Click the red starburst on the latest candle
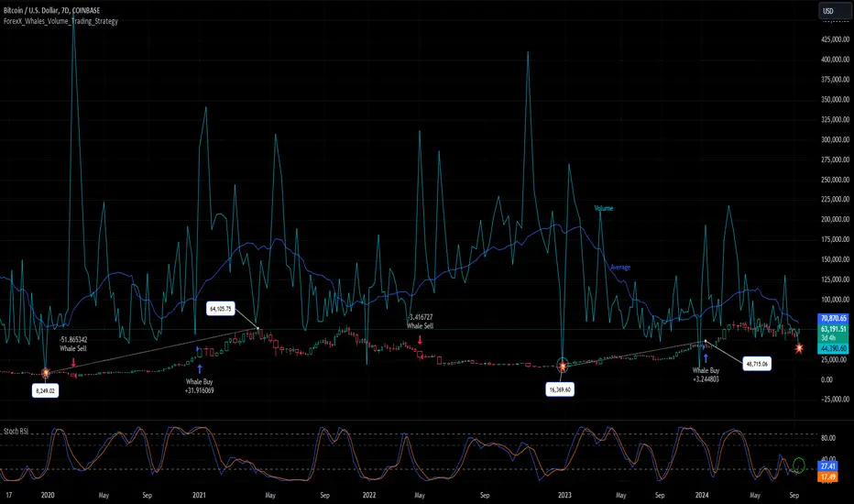The image size is (854, 504). tap(799, 348)
